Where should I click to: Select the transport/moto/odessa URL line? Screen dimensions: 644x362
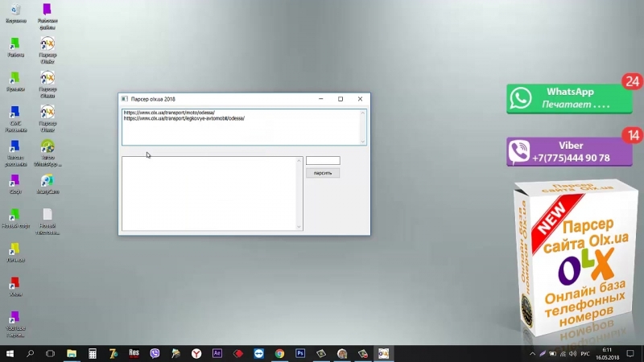tap(169, 113)
